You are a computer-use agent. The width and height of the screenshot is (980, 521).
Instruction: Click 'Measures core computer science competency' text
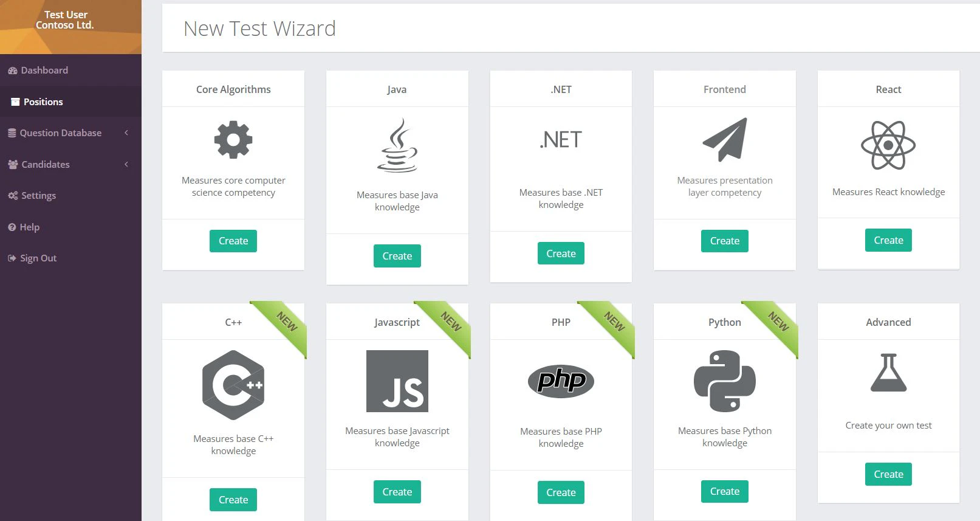pos(233,187)
